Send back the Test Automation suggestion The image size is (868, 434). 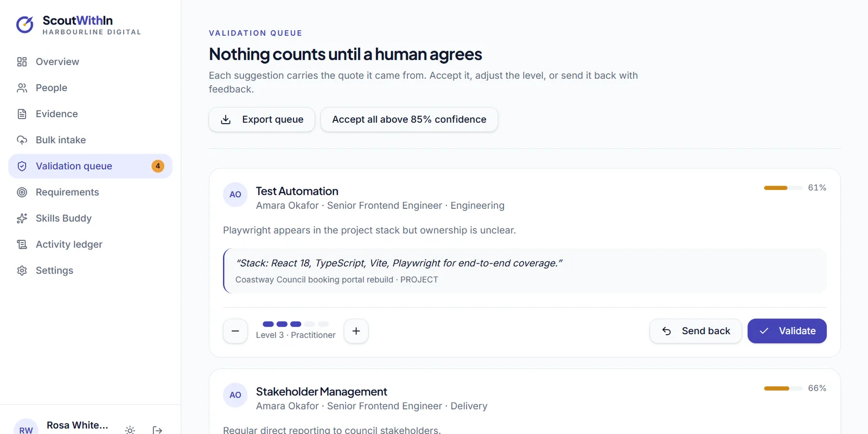click(x=695, y=331)
